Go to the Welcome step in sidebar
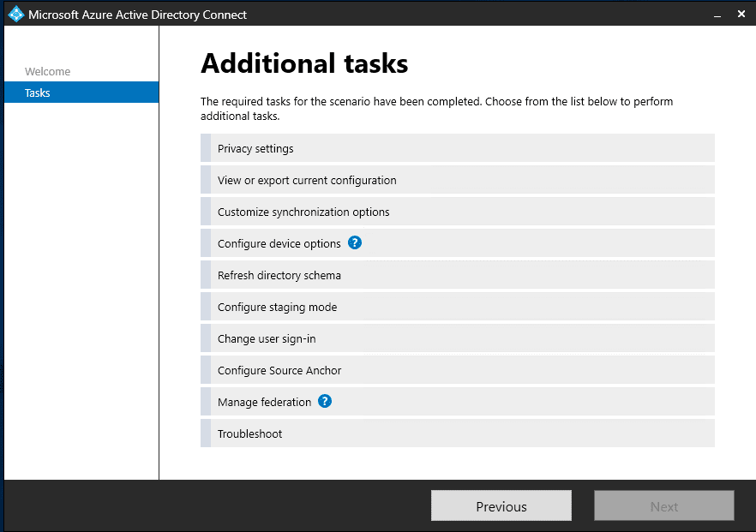756x532 pixels. click(48, 71)
